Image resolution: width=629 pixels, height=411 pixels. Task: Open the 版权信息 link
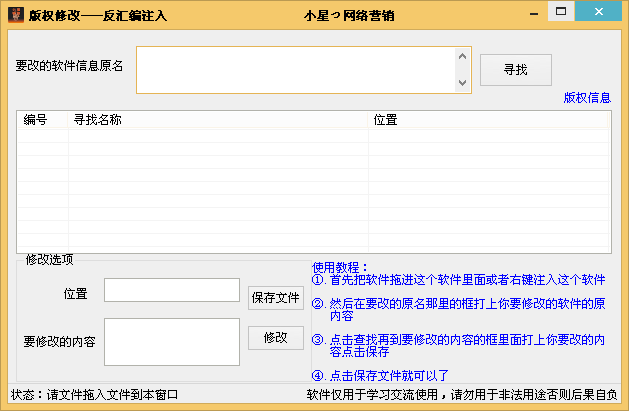(587, 98)
